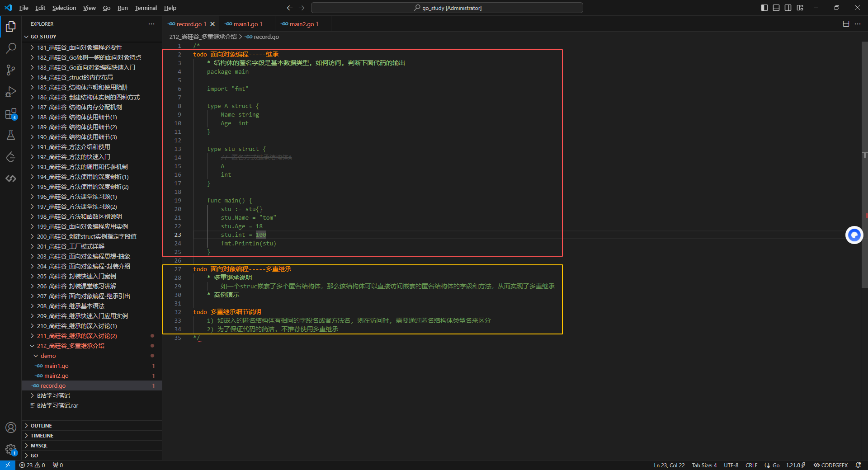The width and height of the screenshot is (868, 470).
Task: Expand the B站学习笔记 folder
Action: click(x=92, y=395)
